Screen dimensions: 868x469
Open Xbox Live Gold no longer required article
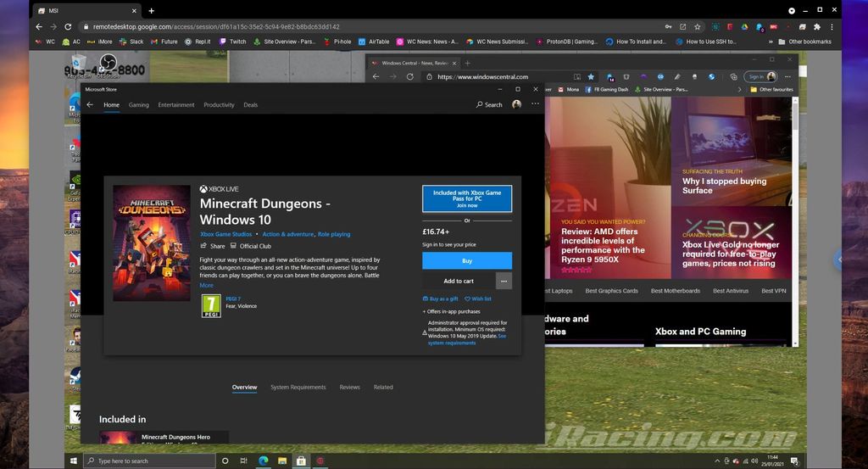point(730,254)
